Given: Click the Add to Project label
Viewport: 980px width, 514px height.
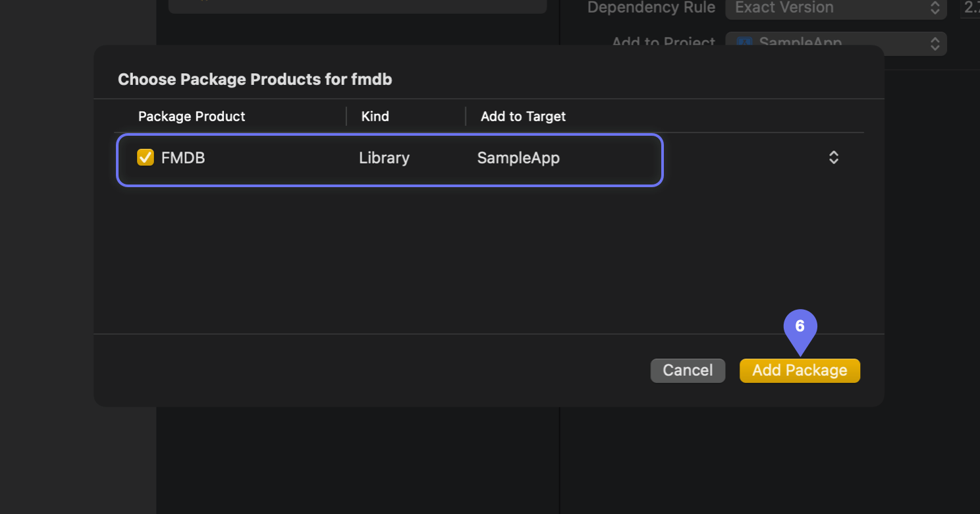Looking at the screenshot, I should 663,41.
